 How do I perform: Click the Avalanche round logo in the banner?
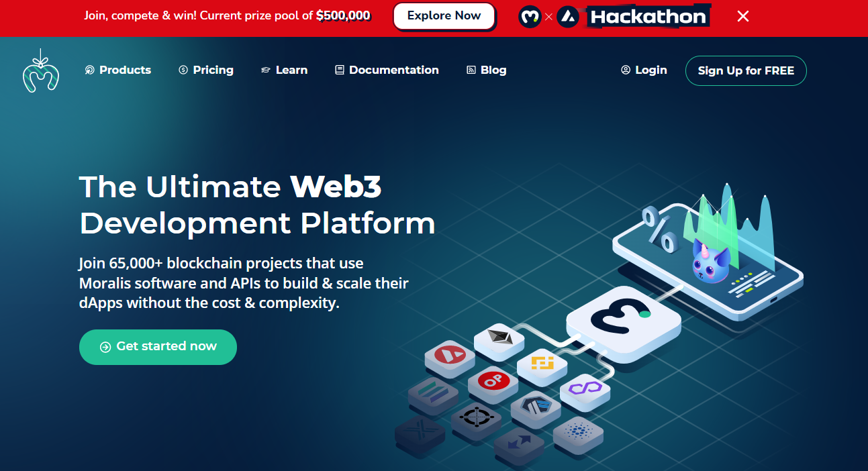(x=568, y=16)
